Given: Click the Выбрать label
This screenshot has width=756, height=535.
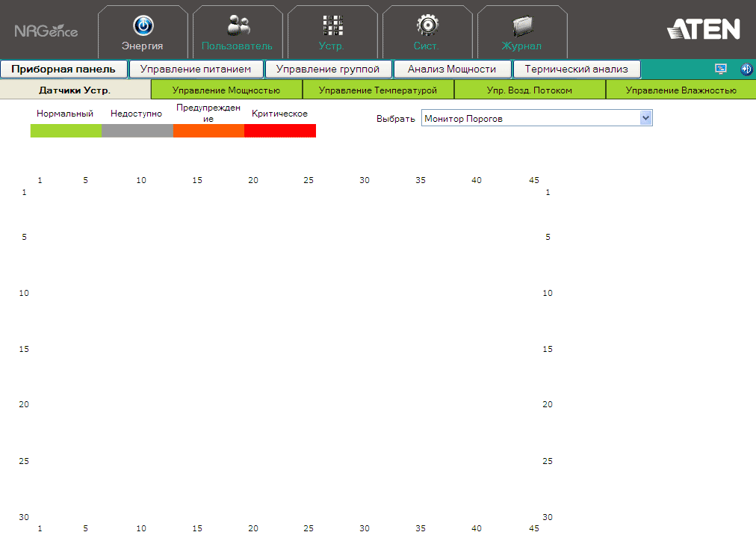Looking at the screenshot, I should pyautogui.click(x=395, y=119).
